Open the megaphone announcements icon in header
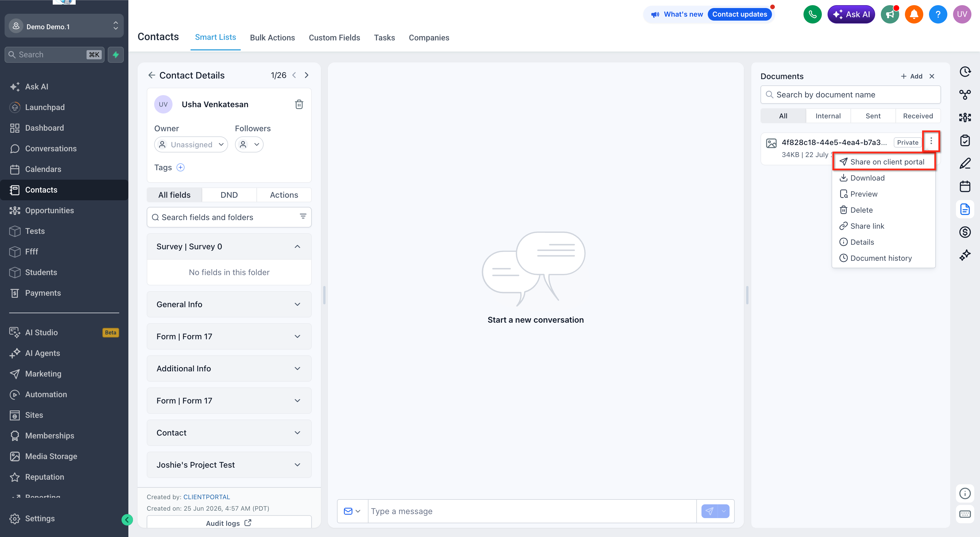 [890, 14]
